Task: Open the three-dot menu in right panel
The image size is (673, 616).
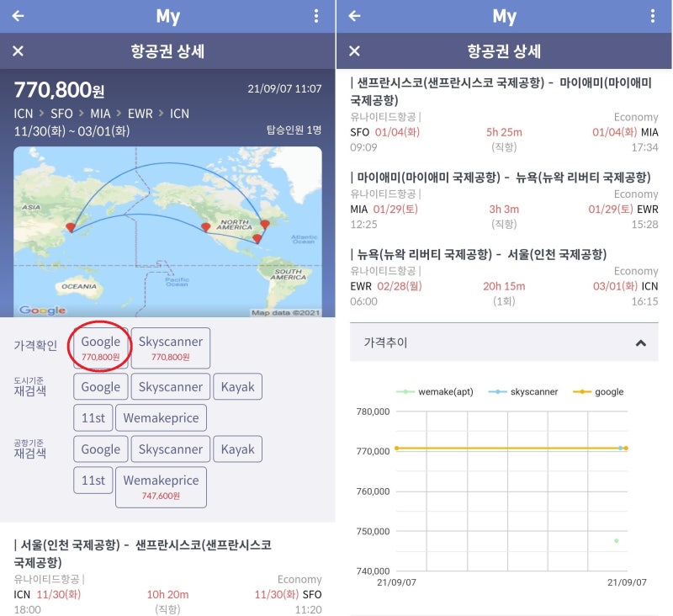Action: (x=653, y=16)
